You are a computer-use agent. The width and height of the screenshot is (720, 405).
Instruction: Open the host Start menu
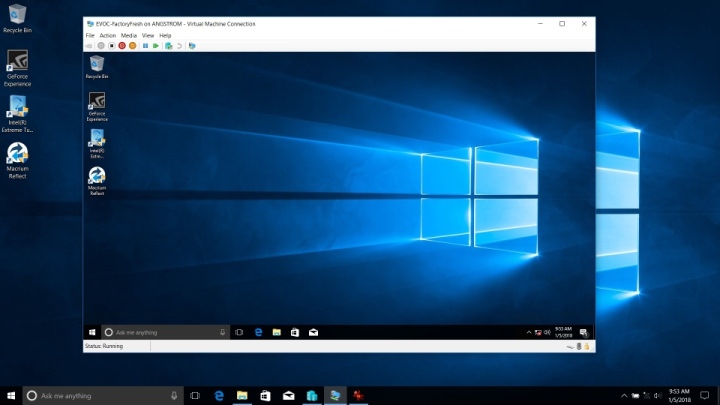click(x=11, y=395)
